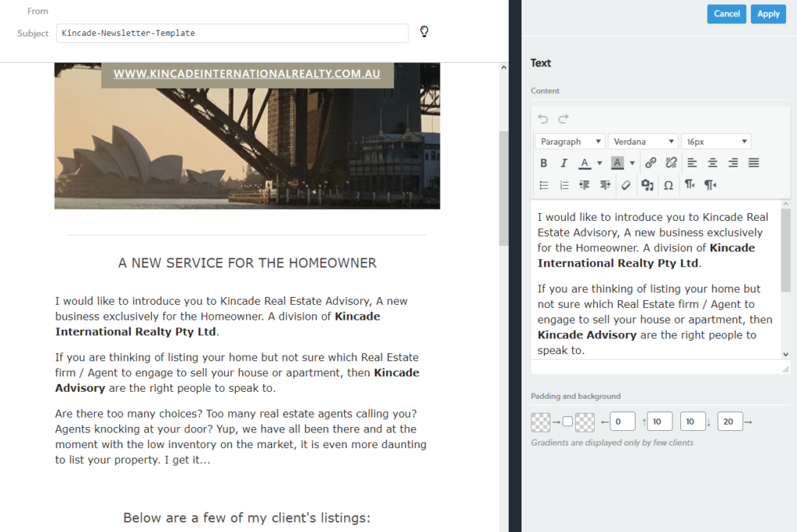
Task: Apply the text changes
Action: click(x=768, y=14)
